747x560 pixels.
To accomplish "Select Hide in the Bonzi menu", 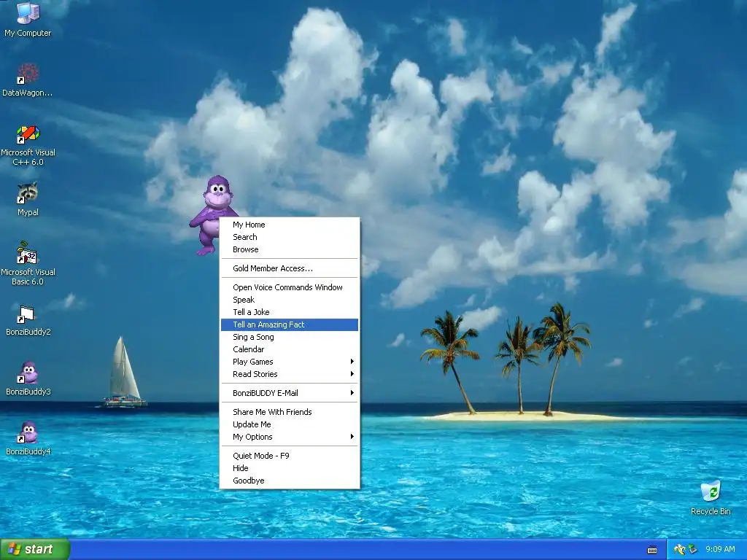I will tap(290, 469).
